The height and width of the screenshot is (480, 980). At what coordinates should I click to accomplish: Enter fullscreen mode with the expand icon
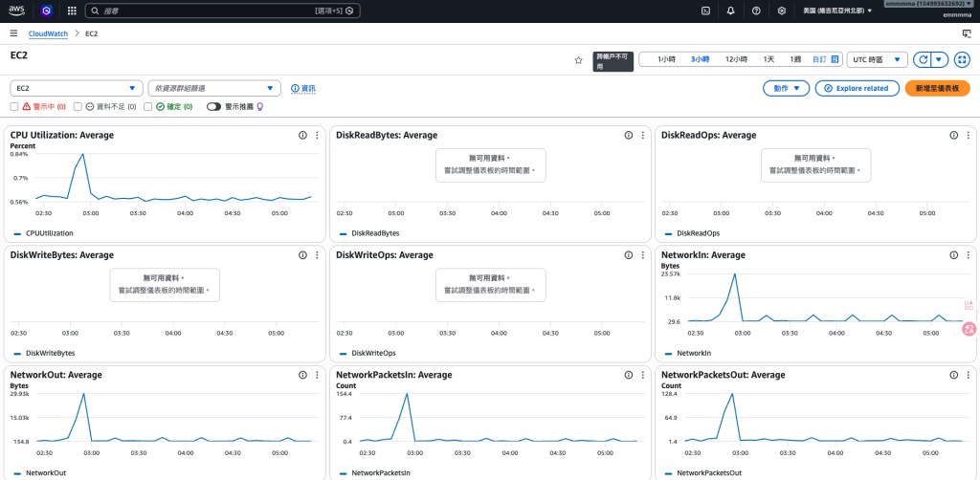point(961,60)
